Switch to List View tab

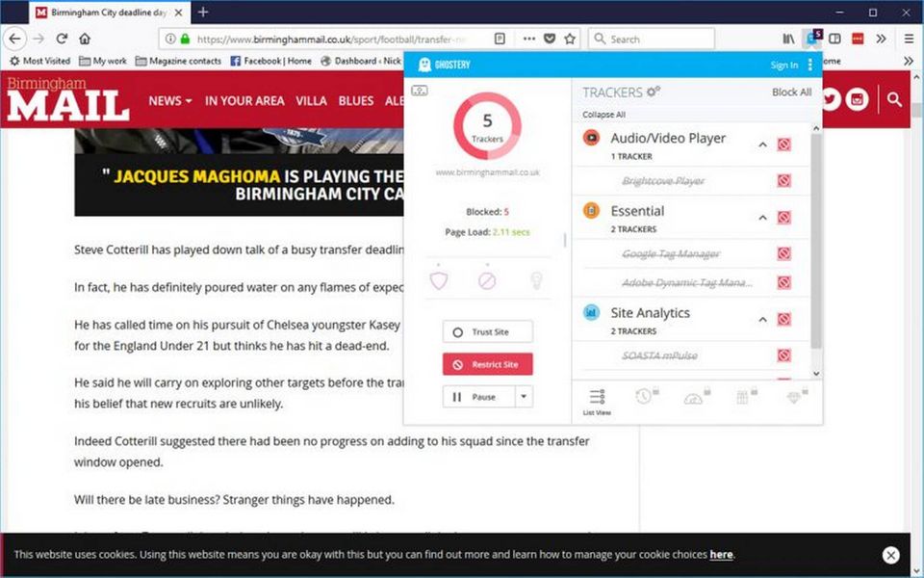click(x=597, y=400)
